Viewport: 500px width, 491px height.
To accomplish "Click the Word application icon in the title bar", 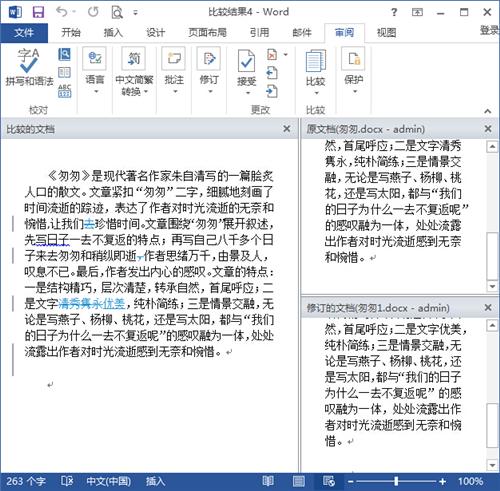I will click(15, 12).
